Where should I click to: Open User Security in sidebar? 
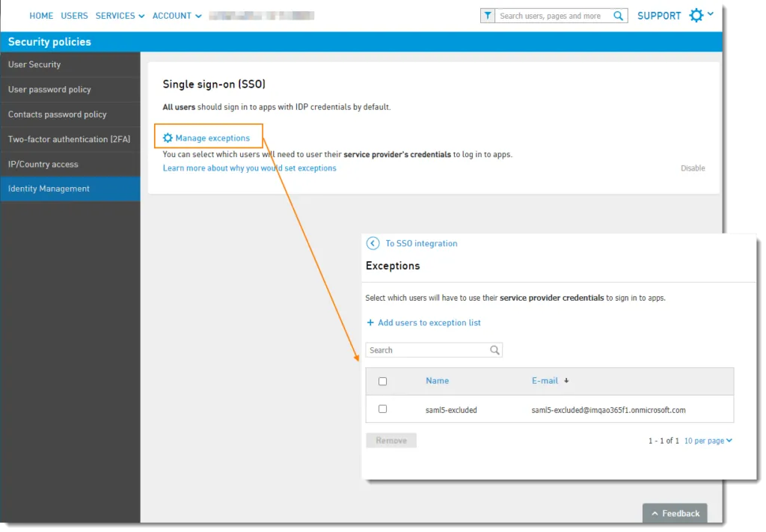[x=70, y=64]
